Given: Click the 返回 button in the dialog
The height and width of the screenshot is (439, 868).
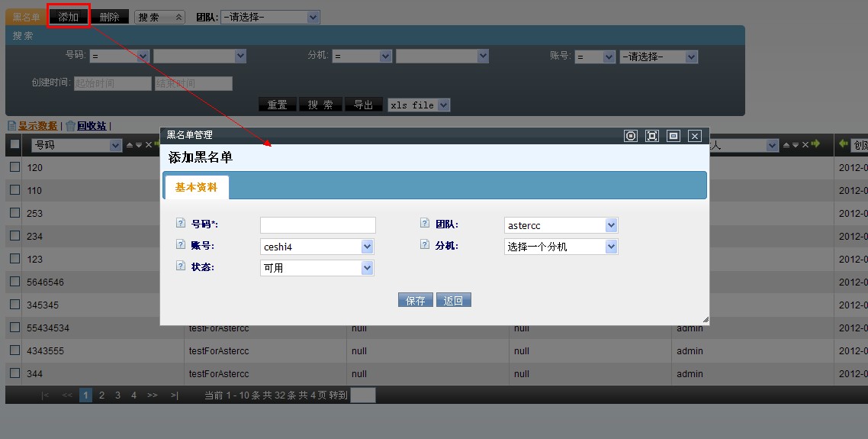Looking at the screenshot, I should [x=454, y=301].
